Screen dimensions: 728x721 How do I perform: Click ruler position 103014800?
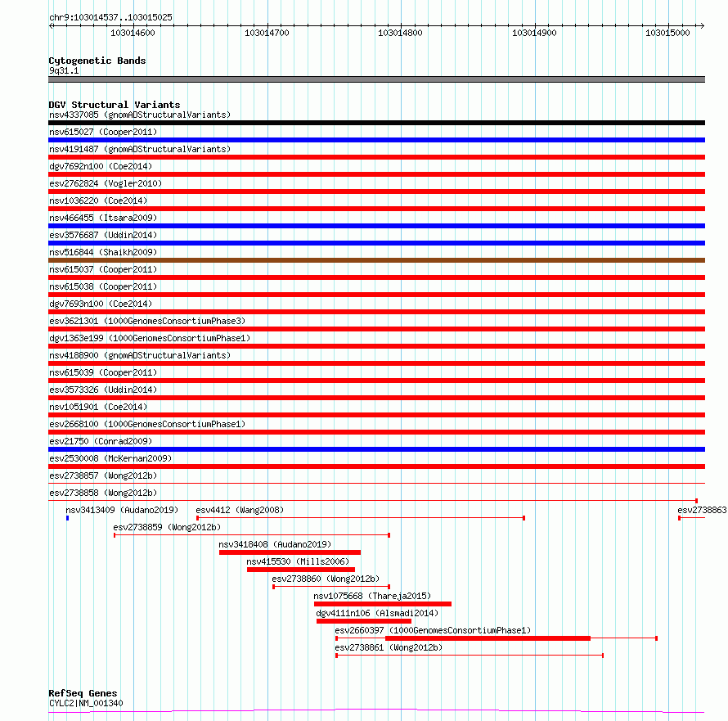400,33
